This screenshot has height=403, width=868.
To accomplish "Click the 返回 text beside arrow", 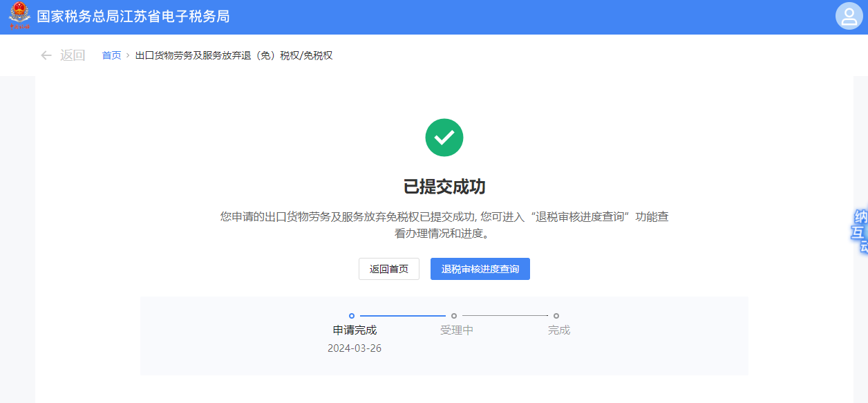I will coord(73,55).
